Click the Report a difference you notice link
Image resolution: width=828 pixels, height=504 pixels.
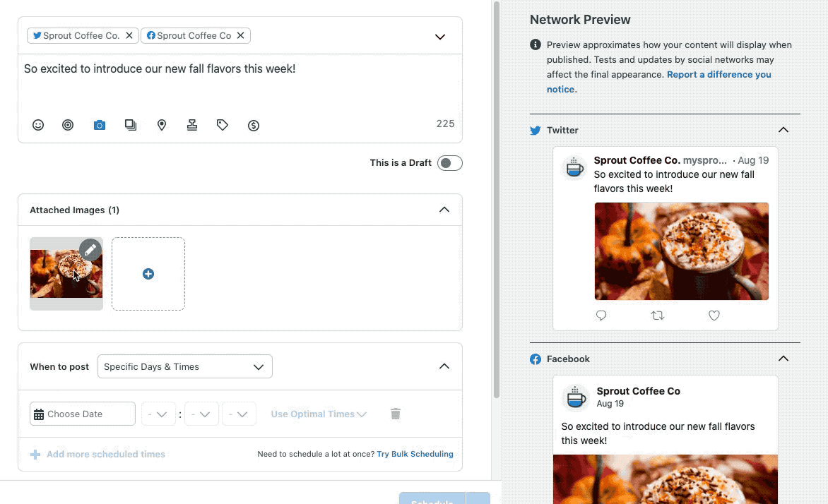click(718, 74)
